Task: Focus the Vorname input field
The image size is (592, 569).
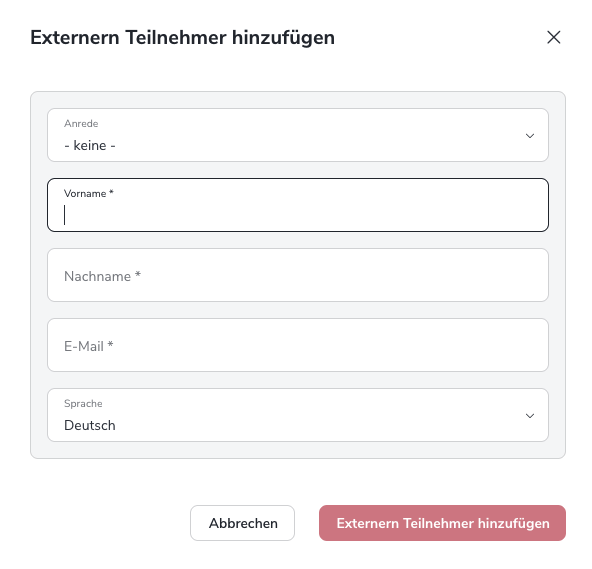Action: pos(298,205)
